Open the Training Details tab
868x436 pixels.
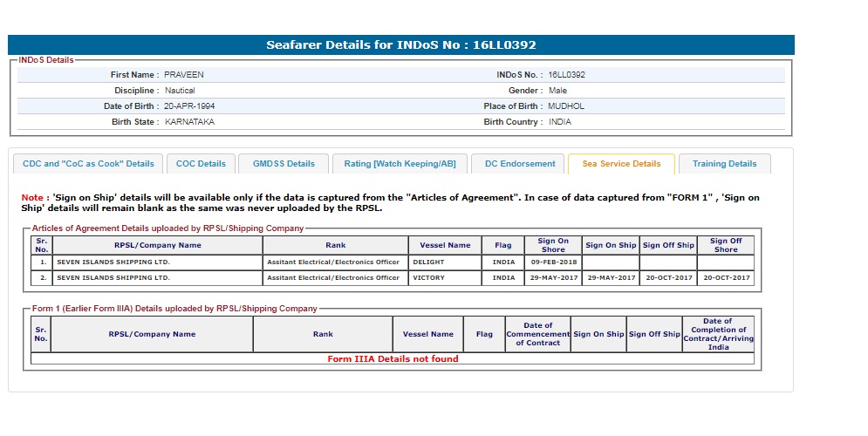coord(724,164)
